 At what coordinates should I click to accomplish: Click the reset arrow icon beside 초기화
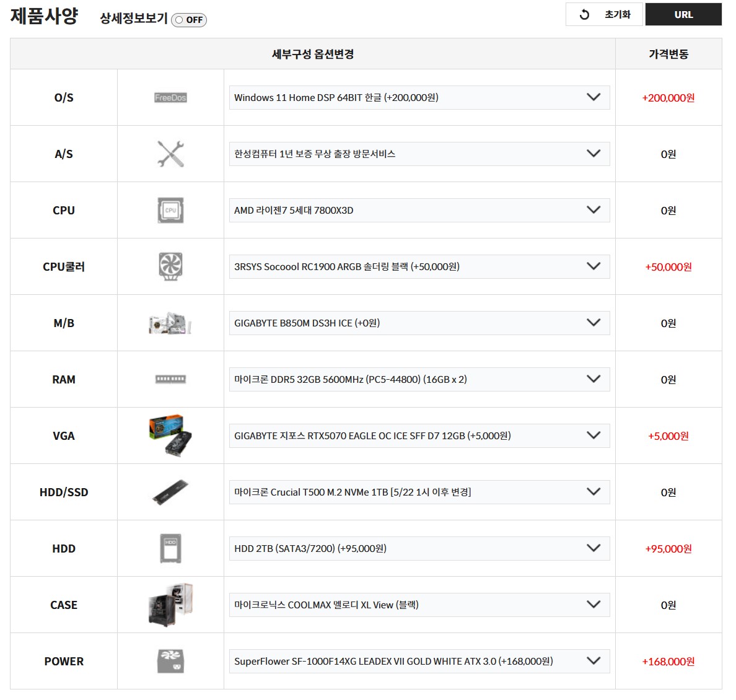[584, 14]
